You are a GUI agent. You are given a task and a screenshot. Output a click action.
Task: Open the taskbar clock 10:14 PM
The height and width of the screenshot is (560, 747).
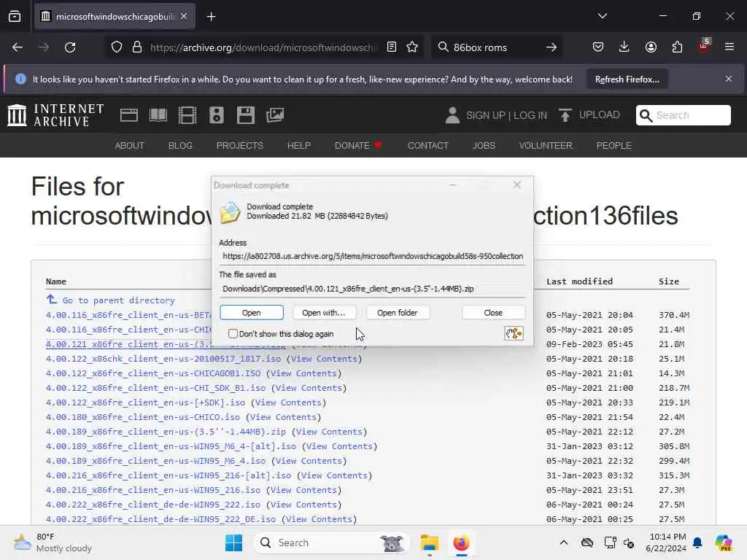(667, 542)
